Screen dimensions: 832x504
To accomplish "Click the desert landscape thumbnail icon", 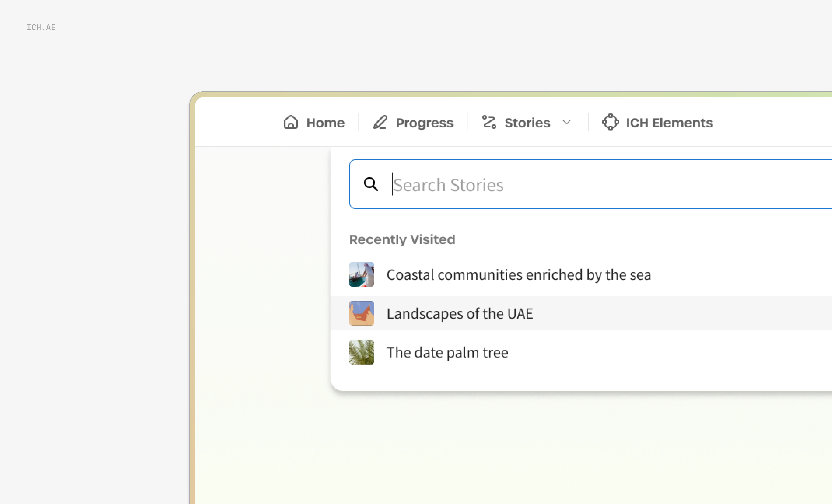I will click(362, 313).
